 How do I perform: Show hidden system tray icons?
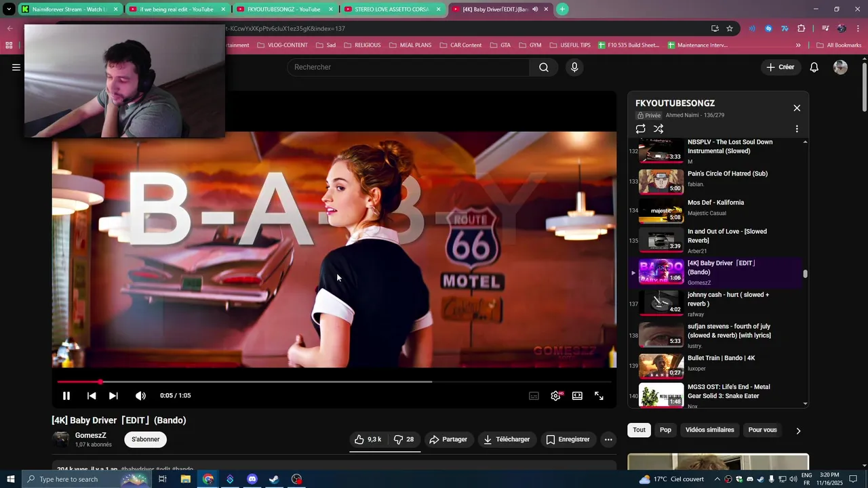click(x=717, y=479)
